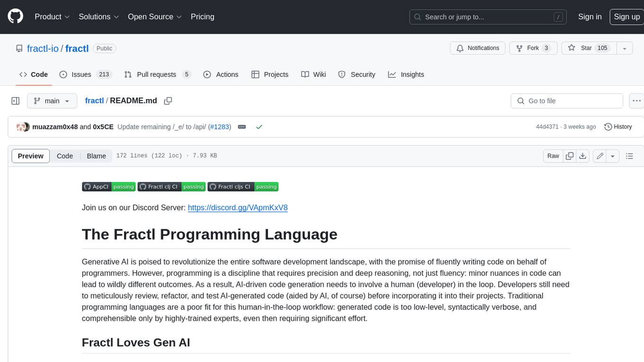Switch to the Wiki tab
The width and height of the screenshot is (644, 362).
coord(314,74)
